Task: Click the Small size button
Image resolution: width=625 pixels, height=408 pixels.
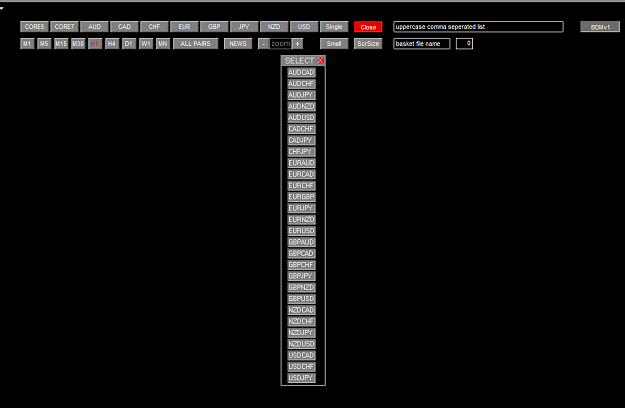Action: pyautogui.click(x=334, y=43)
